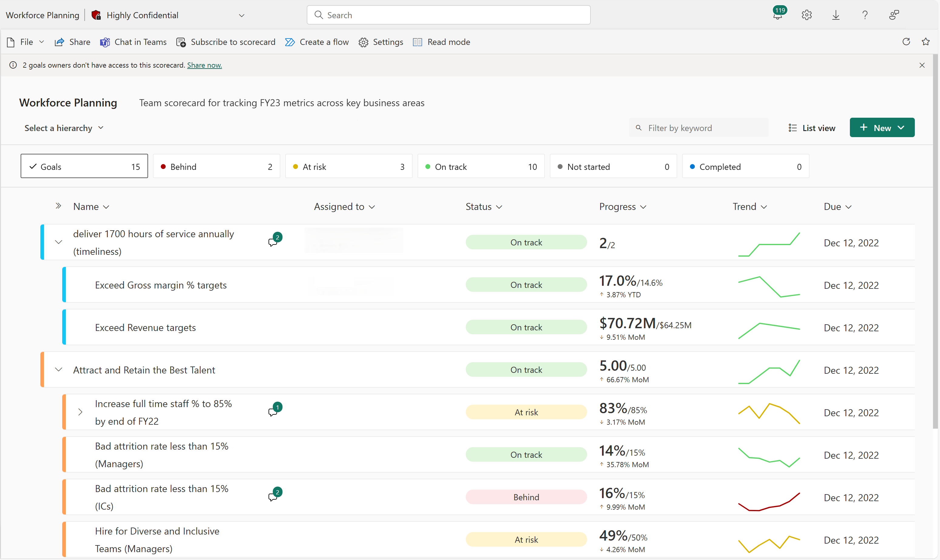Image resolution: width=940 pixels, height=560 pixels.
Task: Expand the hierarchy selector dropdown
Action: [x=63, y=128]
